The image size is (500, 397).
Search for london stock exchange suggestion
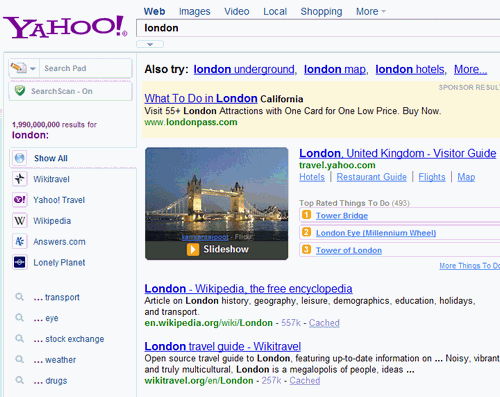tap(69, 339)
